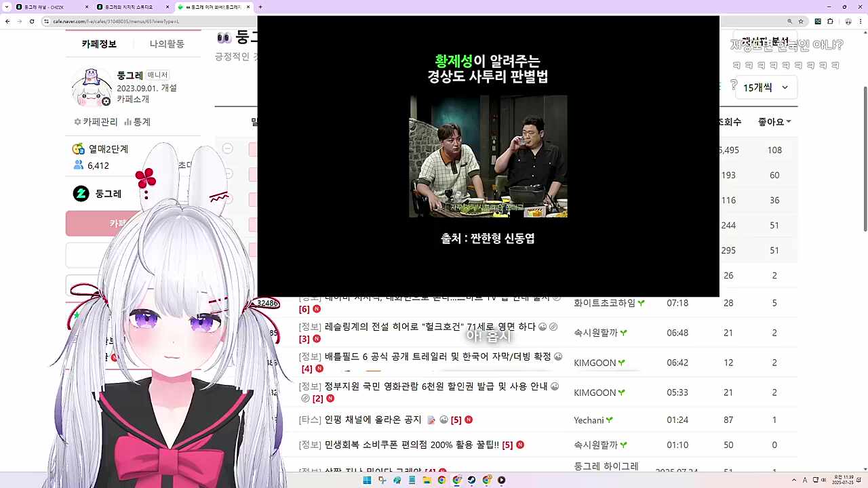Open the 카페소개 link

(x=133, y=99)
